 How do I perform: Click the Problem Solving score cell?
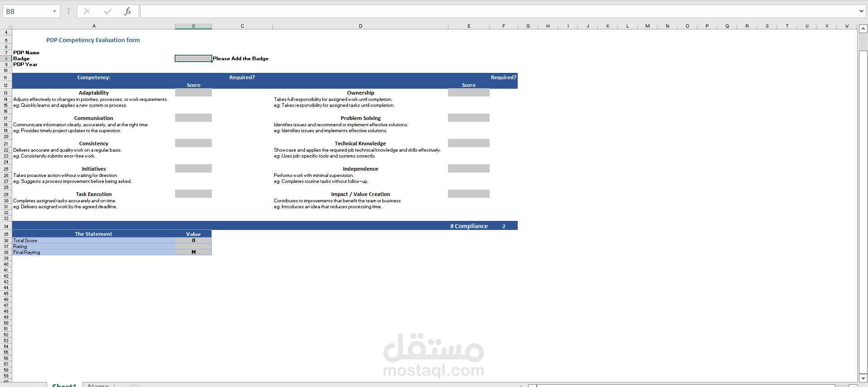(469, 118)
